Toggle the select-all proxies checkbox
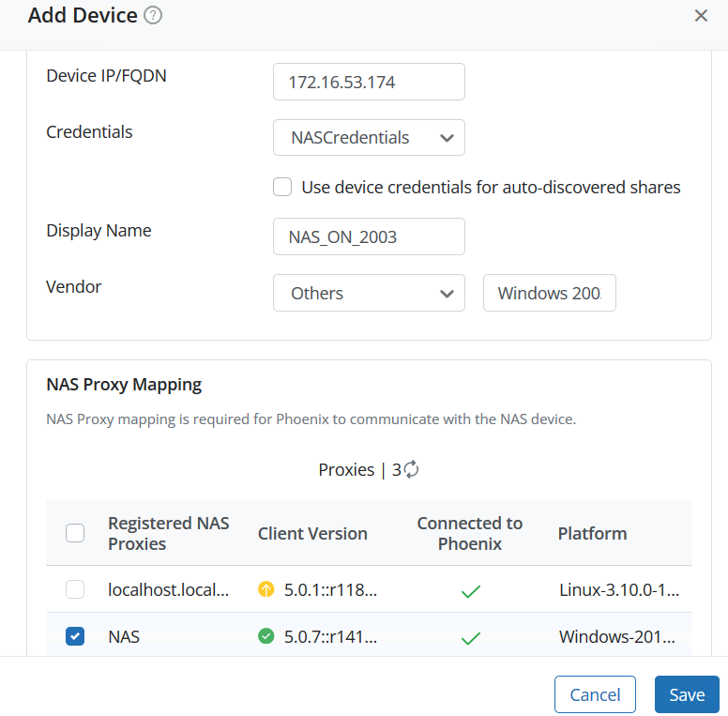 (x=75, y=533)
